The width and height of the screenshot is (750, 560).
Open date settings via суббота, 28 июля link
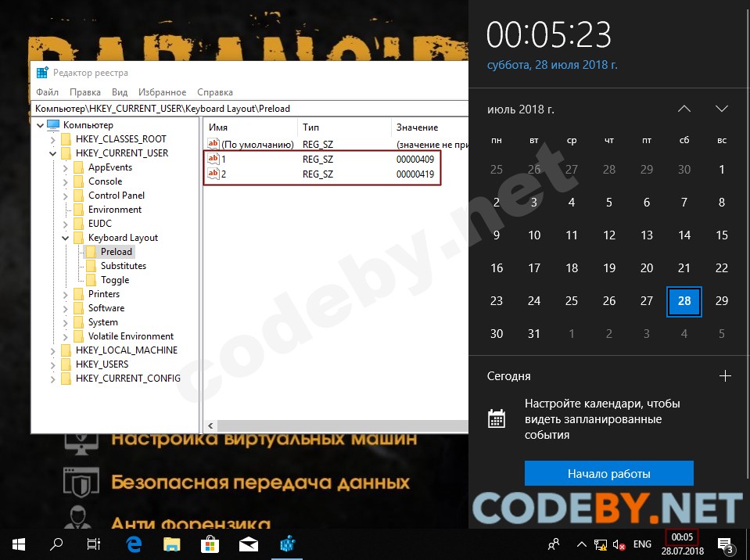click(x=552, y=65)
